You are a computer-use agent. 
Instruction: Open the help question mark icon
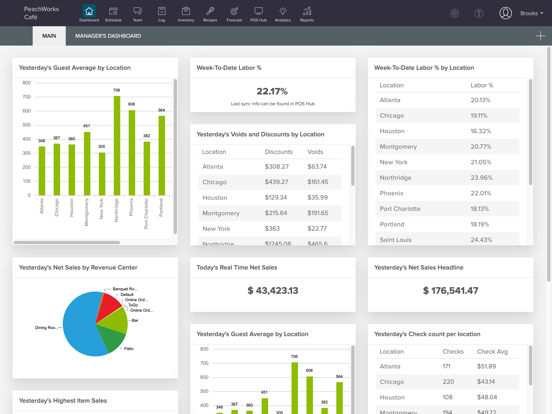coord(479,13)
